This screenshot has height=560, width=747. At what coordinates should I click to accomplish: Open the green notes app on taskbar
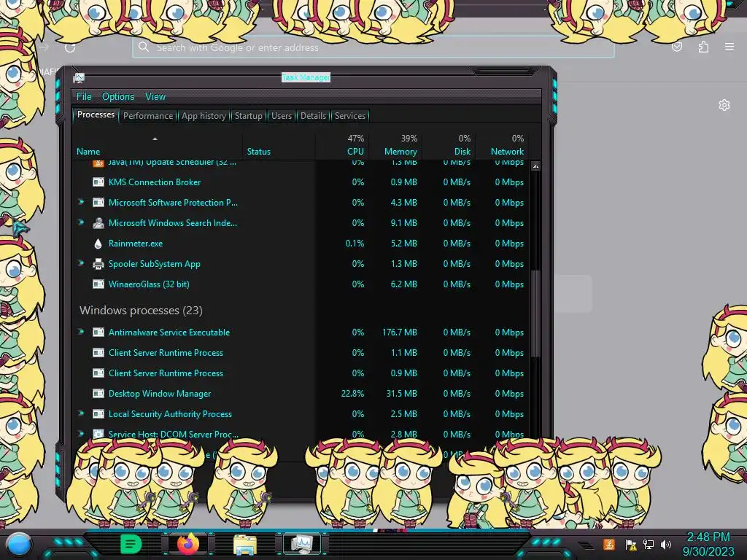131,544
